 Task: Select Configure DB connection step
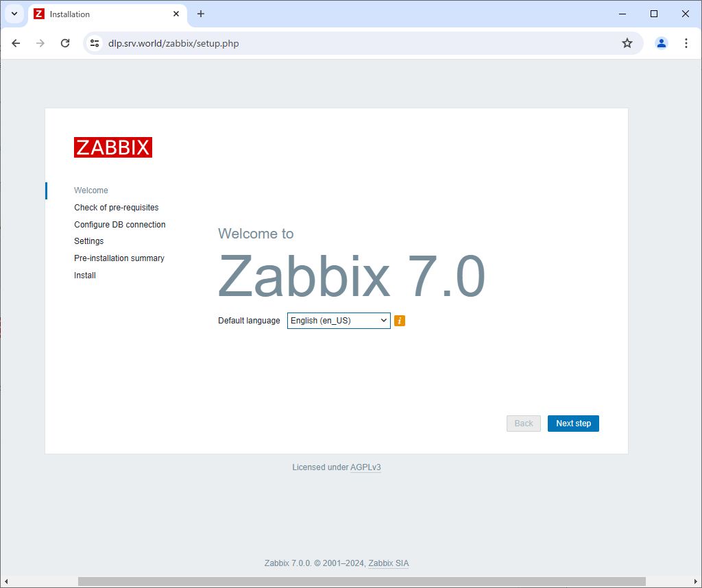[x=120, y=225]
